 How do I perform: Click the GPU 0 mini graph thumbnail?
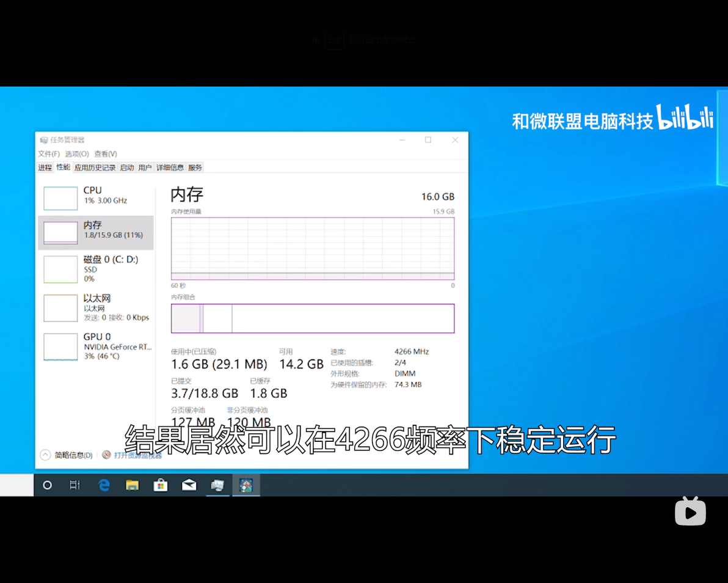pos(60,346)
